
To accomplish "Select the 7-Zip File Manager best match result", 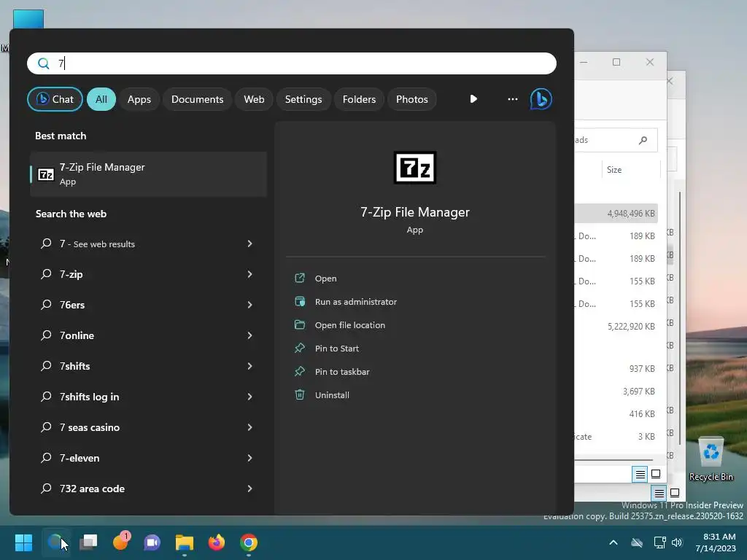I will 148,174.
